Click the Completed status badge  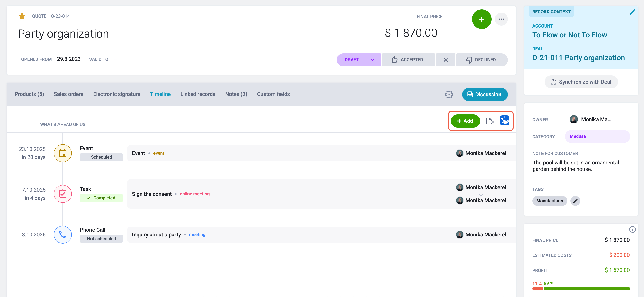coord(101,198)
